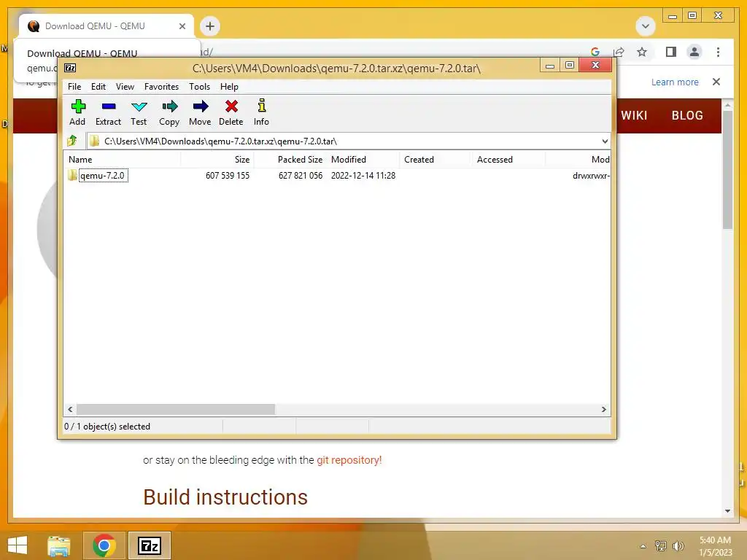This screenshot has width=747, height=560.
Task: Click the Move toolbar icon
Action: coord(200,106)
